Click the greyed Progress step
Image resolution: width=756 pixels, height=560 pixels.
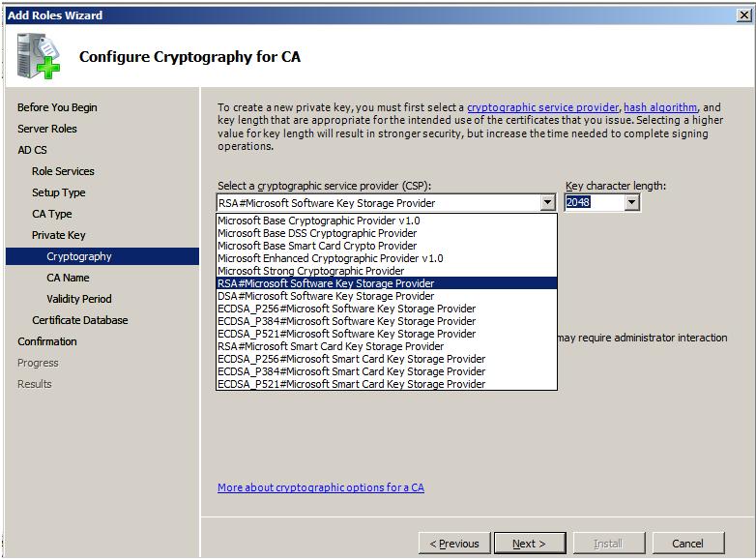[x=38, y=363]
